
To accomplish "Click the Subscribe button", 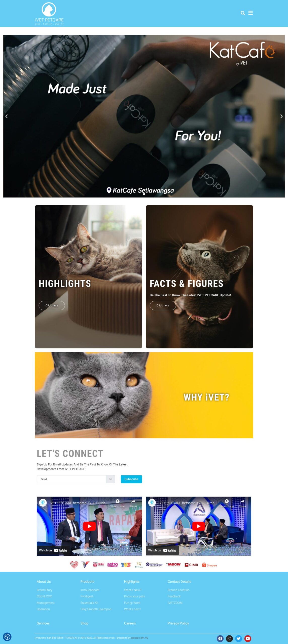I will point(131,479).
